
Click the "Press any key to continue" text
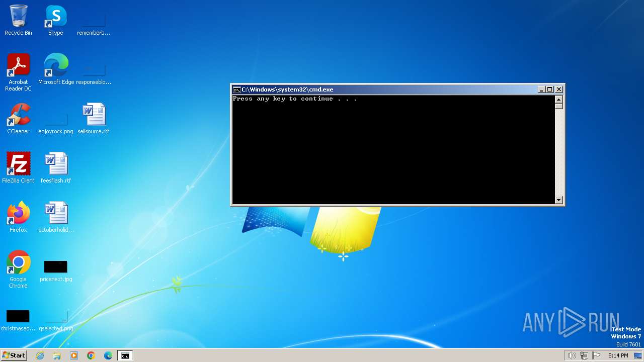click(295, 99)
